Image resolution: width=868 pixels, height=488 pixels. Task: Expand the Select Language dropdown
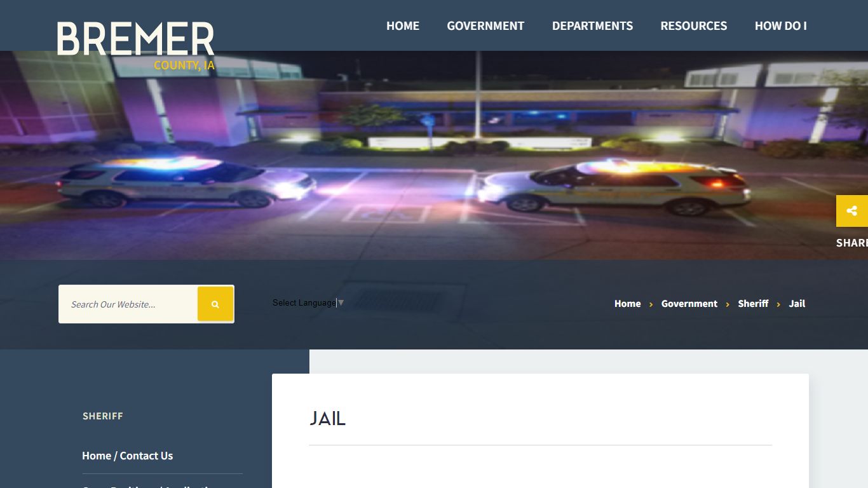(x=308, y=303)
